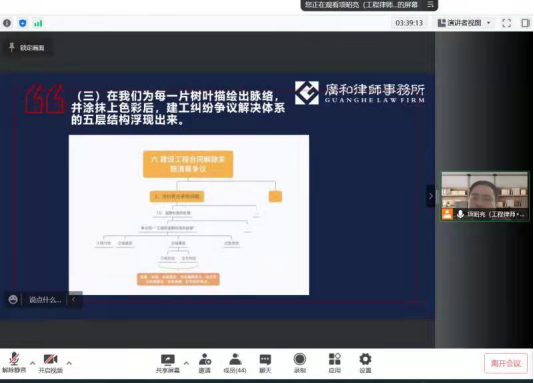Expand share options arrow beside 共享屏幕
Screen dimensions: 534x383
(186, 363)
